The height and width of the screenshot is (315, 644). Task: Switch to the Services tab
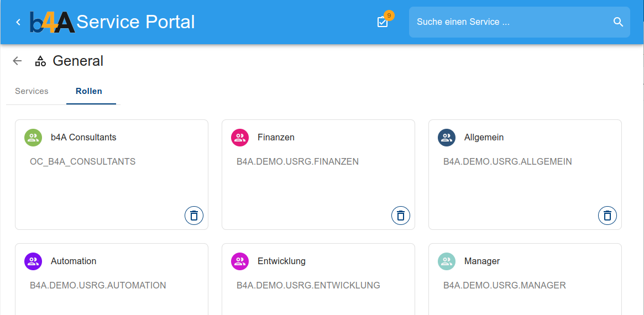point(32,91)
